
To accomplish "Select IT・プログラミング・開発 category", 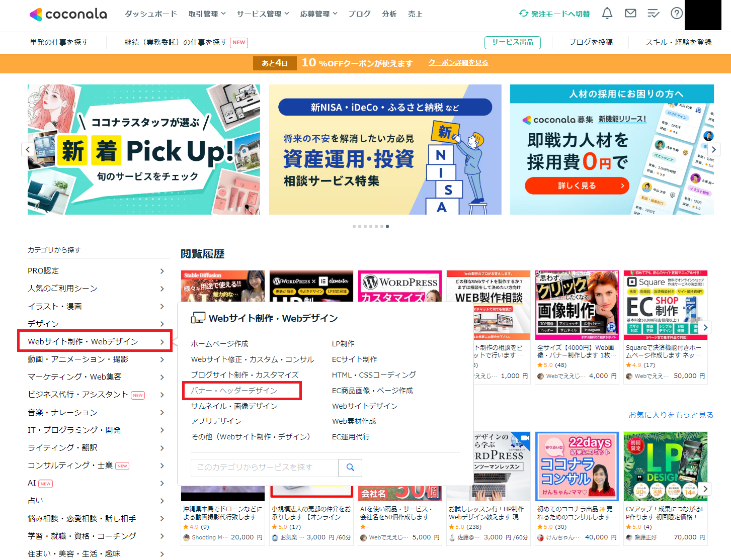I will (x=96, y=430).
